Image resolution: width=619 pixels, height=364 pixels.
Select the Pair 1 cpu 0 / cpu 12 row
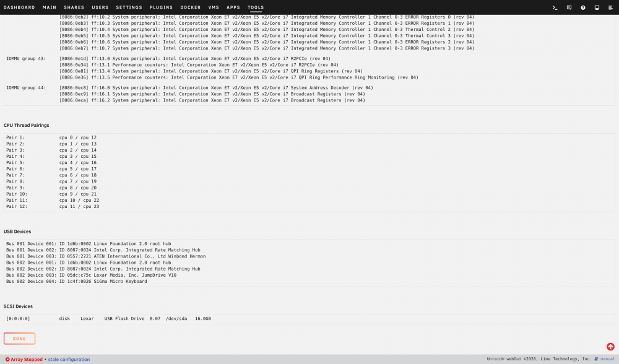pyautogui.click(x=51, y=137)
